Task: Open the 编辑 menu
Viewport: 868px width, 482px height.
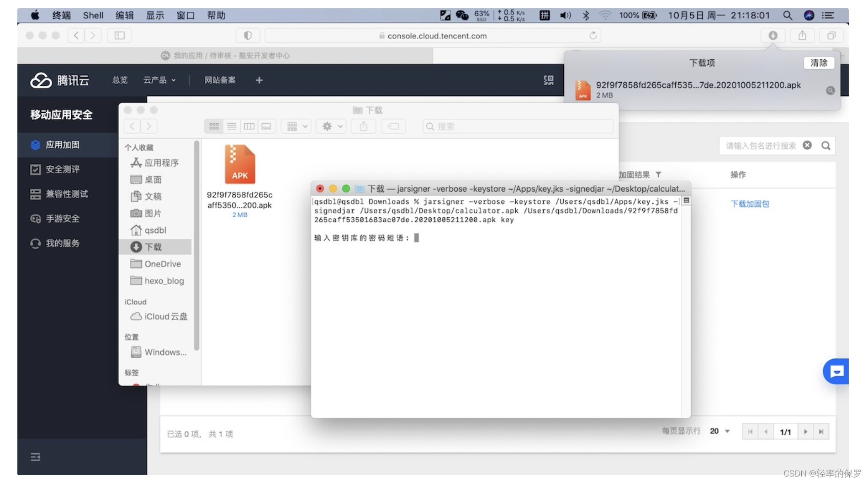Action: [x=125, y=16]
